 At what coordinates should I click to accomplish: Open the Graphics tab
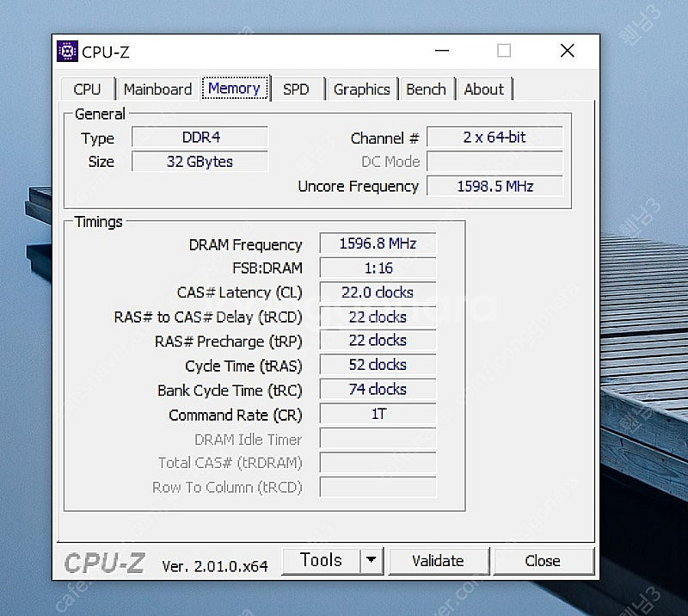point(361,89)
